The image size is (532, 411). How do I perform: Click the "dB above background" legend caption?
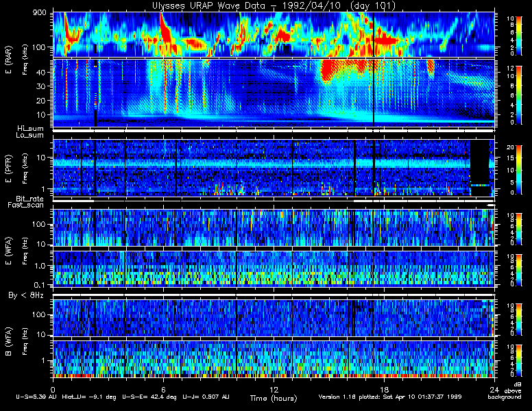pos(505,391)
